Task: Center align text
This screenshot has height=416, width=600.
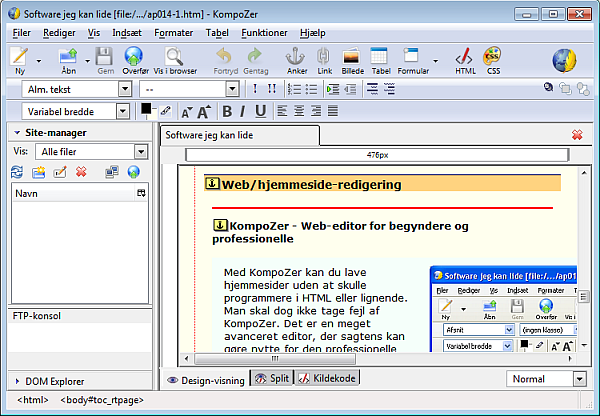Action: [299, 111]
